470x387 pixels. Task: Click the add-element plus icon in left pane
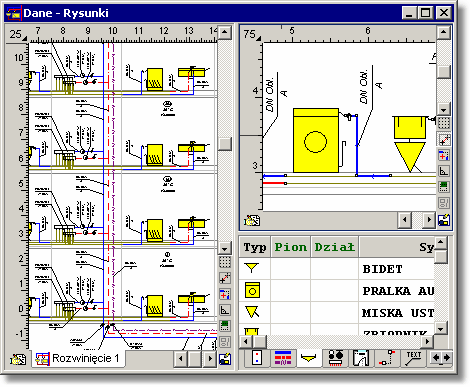coord(225,294)
